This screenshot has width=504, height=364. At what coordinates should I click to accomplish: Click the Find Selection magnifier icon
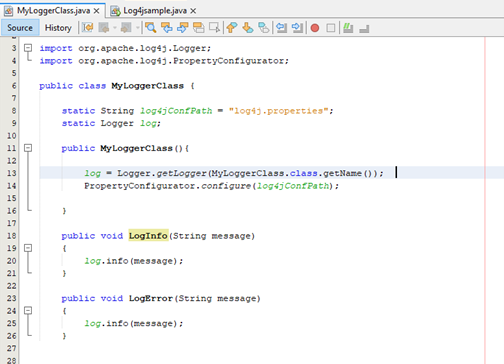coord(150,28)
